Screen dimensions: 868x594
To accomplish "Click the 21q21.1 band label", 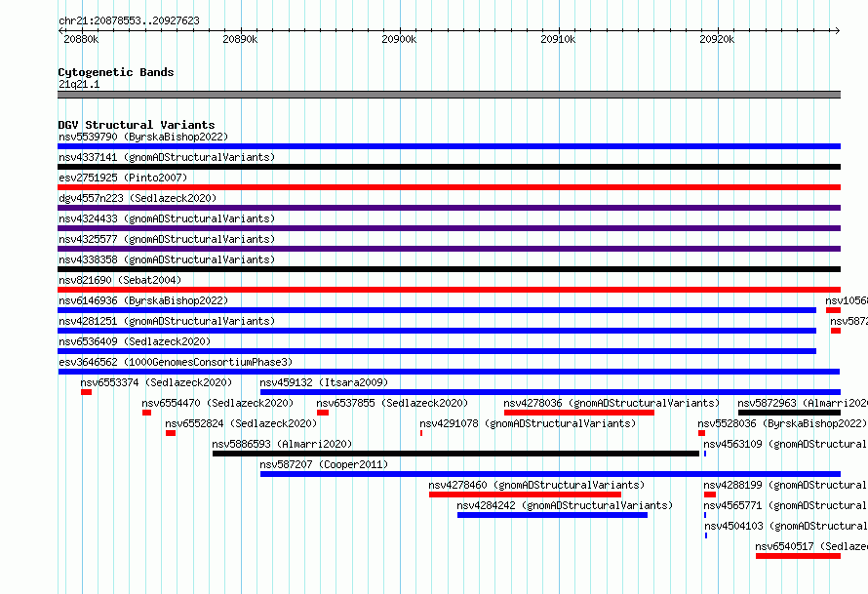I will pos(79,84).
